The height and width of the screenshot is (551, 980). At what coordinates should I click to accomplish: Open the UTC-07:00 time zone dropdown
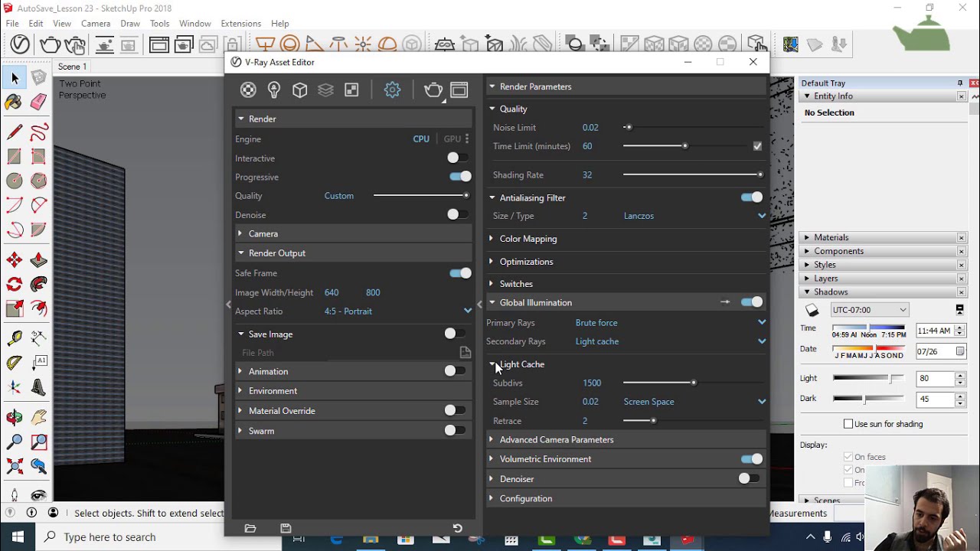click(870, 310)
